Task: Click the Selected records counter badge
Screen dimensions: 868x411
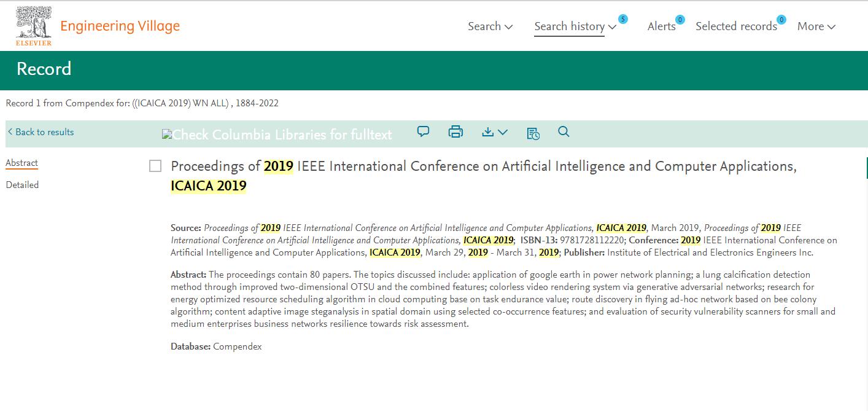Action: click(781, 19)
